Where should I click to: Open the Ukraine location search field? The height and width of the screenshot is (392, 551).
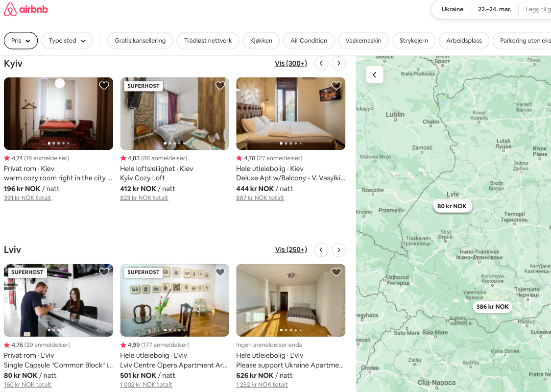[x=452, y=9]
